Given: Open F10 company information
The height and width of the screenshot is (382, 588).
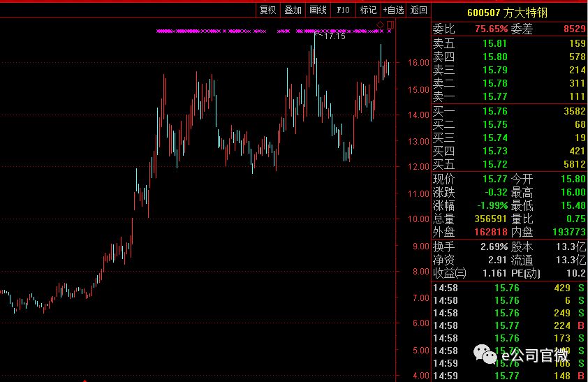Looking at the screenshot, I should coord(343,10).
